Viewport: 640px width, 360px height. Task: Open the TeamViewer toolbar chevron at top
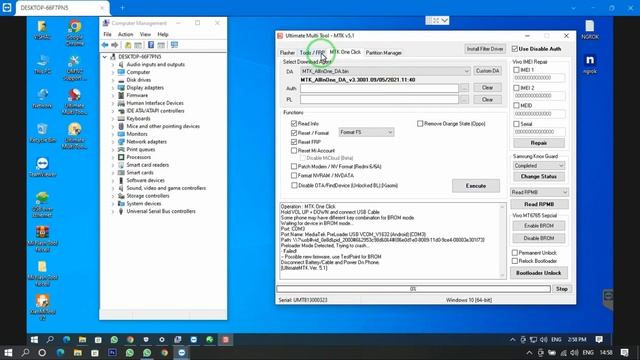pos(444,20)
